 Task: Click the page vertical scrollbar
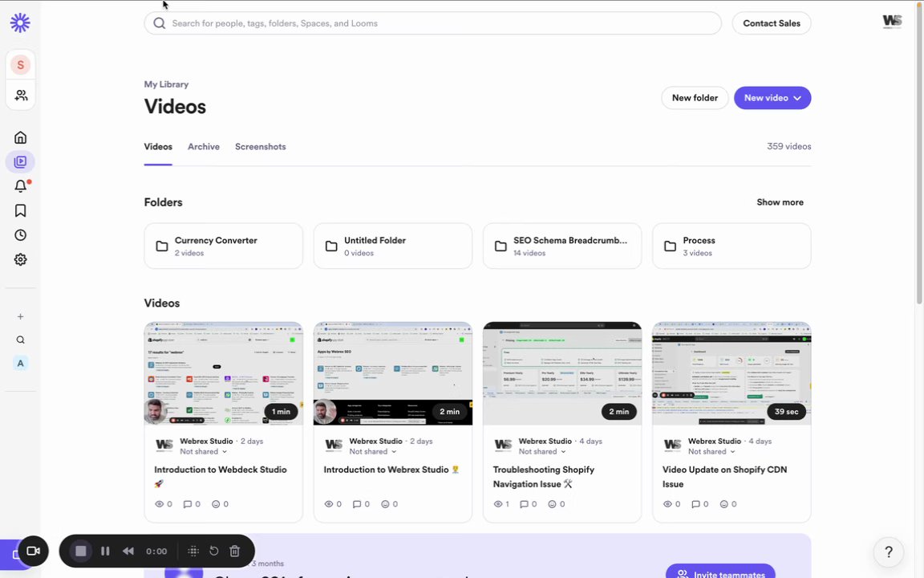[920, 153]
